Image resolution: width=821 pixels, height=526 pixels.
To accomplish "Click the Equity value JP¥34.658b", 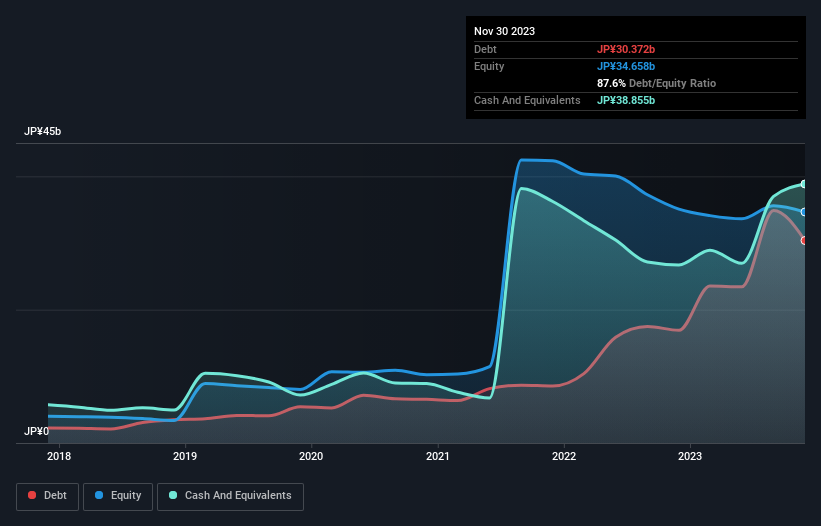I will tap(626, 66).
